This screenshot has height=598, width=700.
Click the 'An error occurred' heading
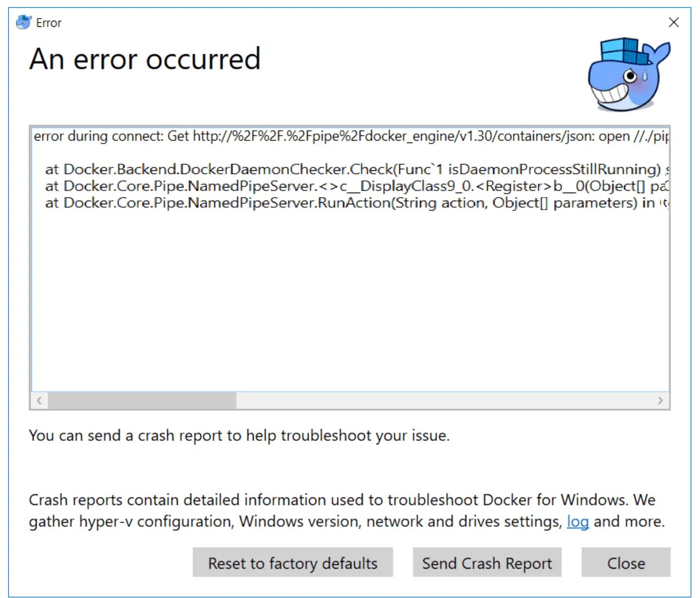tap(145, 59)
